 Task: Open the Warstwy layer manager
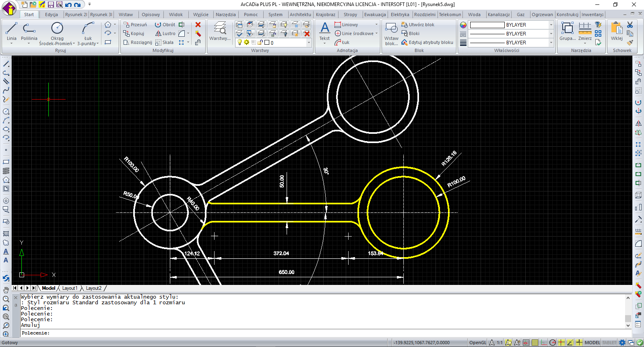pos(220,31)
